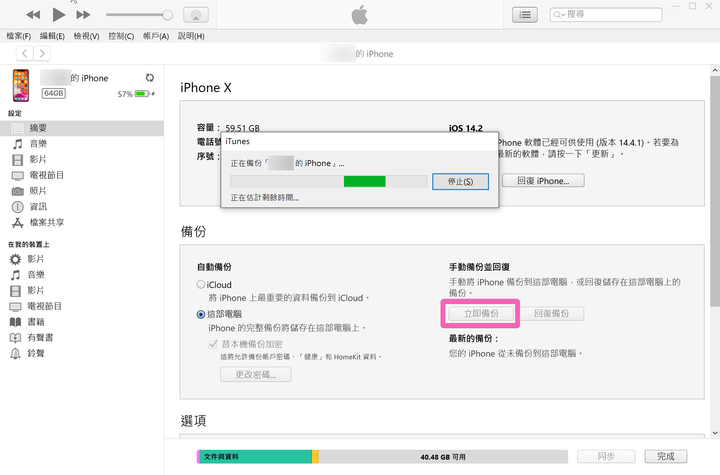Click the 64GB capacity badge
Viewport: 720px width, 475px height.
point(54,93)
